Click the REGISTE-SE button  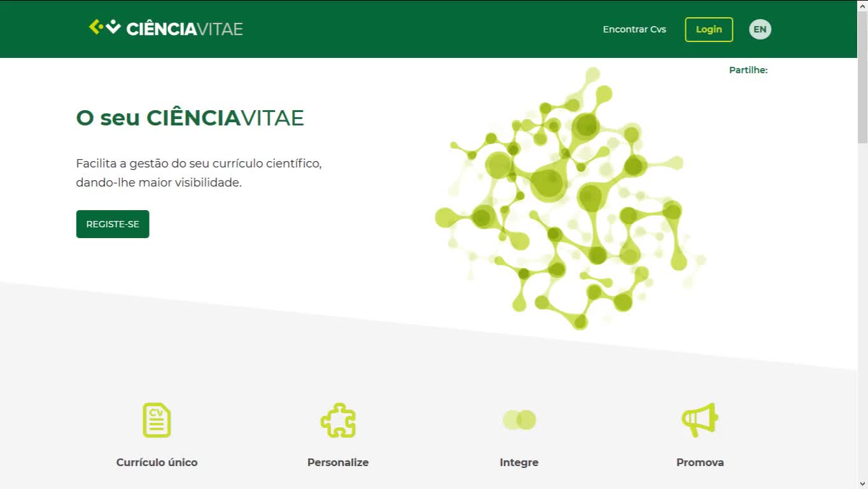click(113, 224)
